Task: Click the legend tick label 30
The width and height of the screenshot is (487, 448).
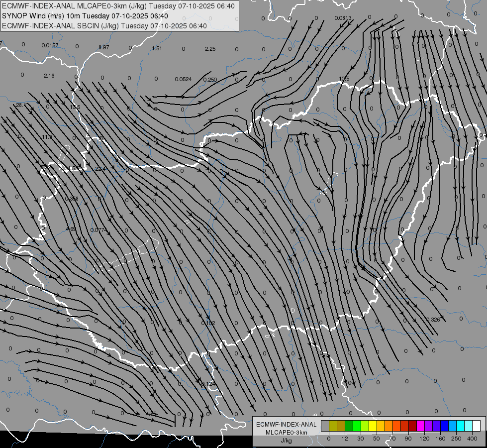Action: (361, 439)
